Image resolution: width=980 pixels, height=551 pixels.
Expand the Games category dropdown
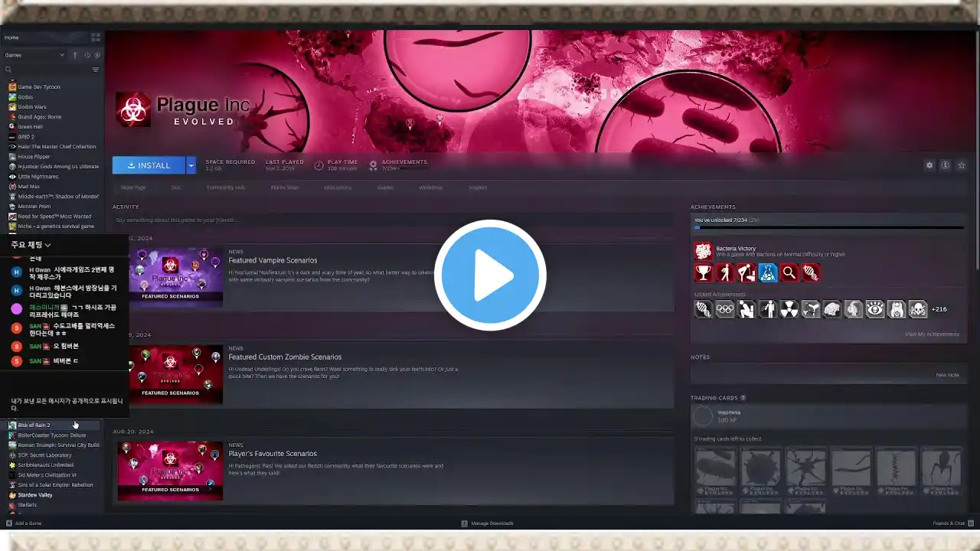[x=62, y=55]
